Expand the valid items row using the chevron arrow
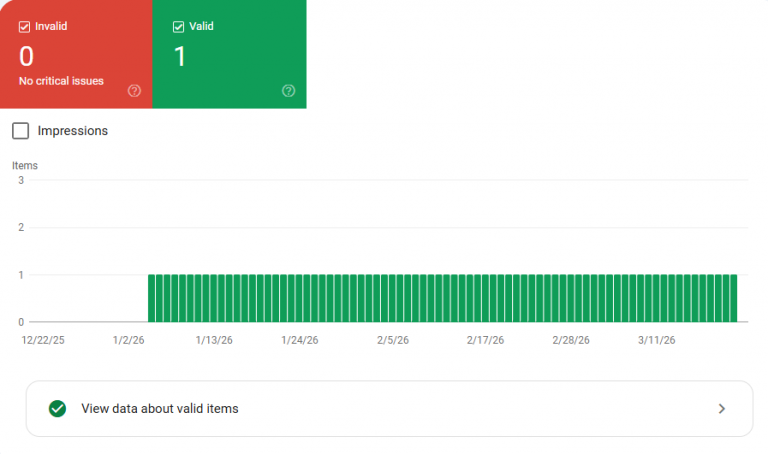This screenshot has width=768, height=454. pos(722,408)
